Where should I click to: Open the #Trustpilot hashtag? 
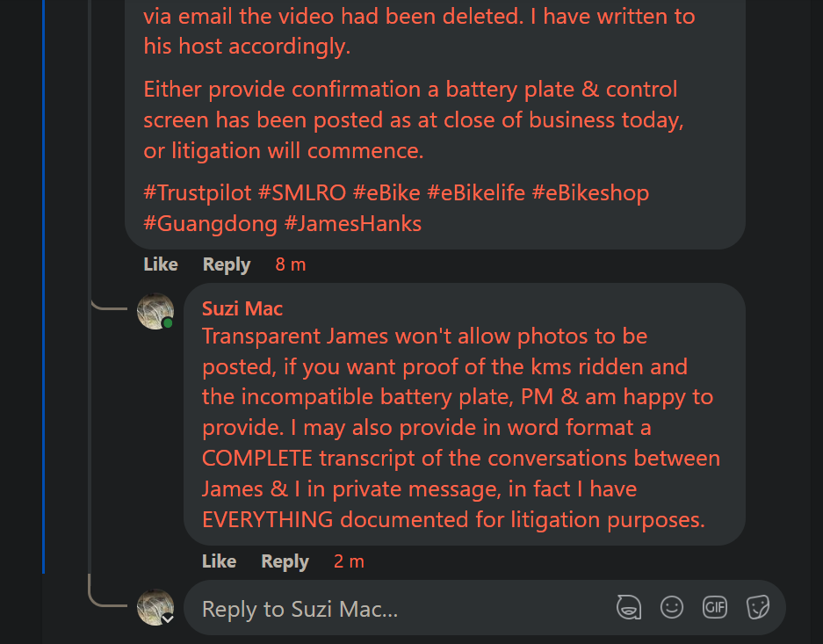[x=199, y=192]
